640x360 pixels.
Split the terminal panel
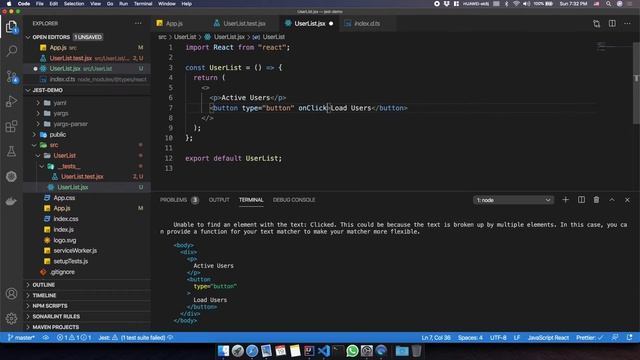coord(581,200)
